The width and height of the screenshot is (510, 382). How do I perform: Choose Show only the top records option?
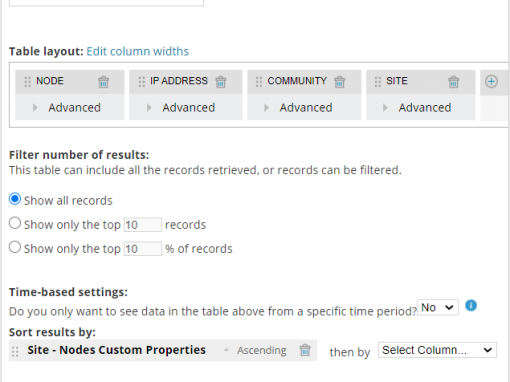point(15,223)
